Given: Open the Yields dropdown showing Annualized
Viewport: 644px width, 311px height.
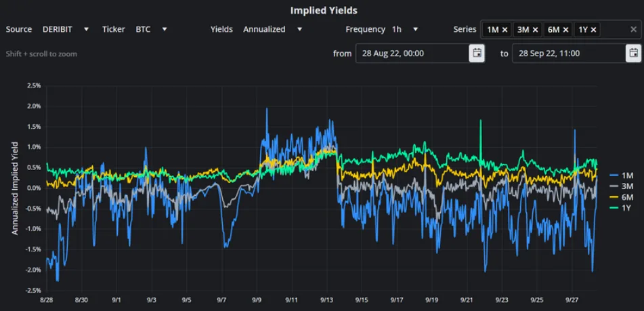Looking at the screenshot, I should click(x=273, y=29).
